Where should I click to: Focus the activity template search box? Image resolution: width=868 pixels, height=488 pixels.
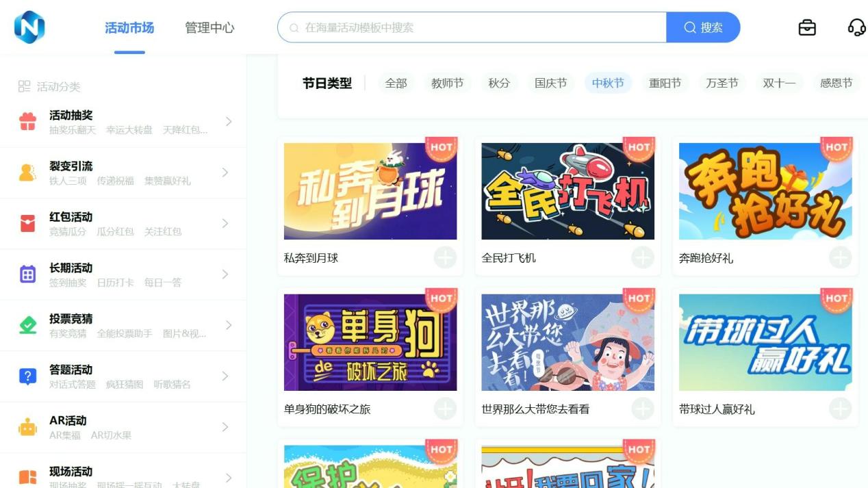point(472,27)
